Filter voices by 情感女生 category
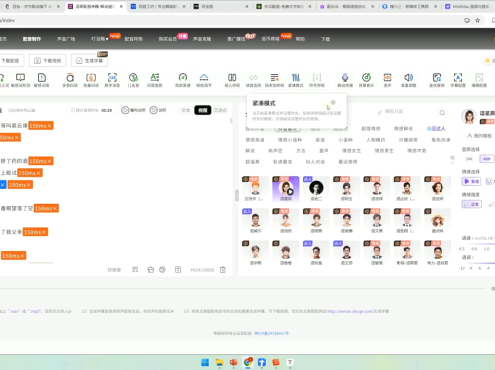 (351, 151)
